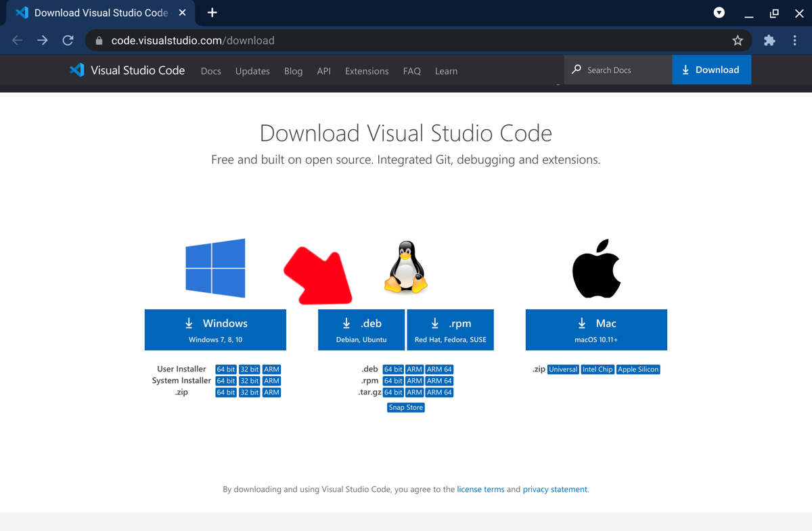
Task: Select User Installer ARM
Action: 271,369
